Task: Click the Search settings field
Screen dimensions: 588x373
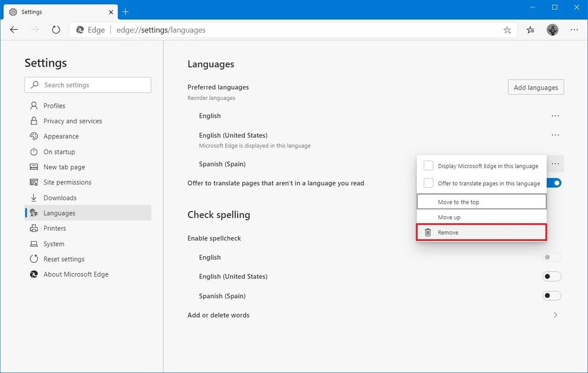Action: [x=87, y=84]
